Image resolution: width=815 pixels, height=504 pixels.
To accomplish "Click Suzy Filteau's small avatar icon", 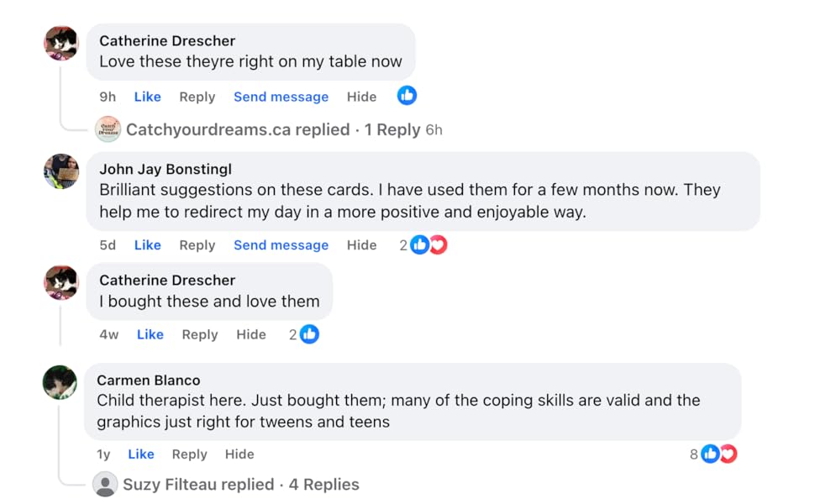I will coord(105,485).
